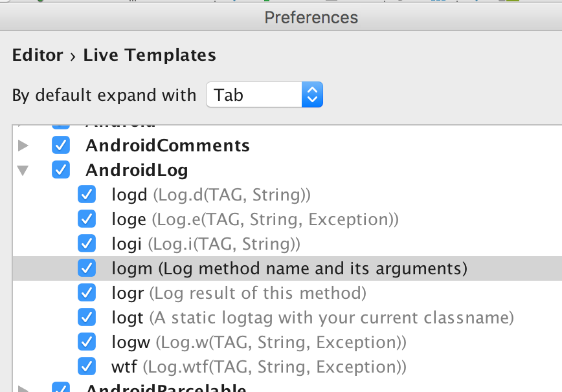Viewport: 562px width, 392px height.
Task: Disable the logd template checkbox
Action: coord(87,194)
